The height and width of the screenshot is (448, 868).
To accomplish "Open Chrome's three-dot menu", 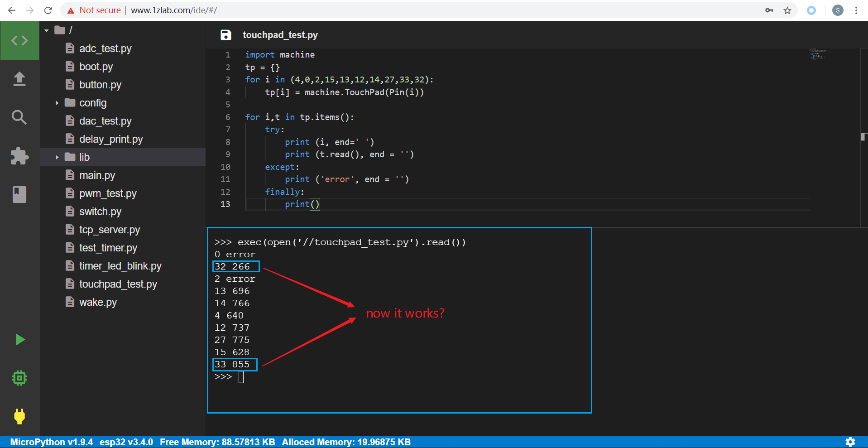I will pyautogui.click(x=856, y=10).
